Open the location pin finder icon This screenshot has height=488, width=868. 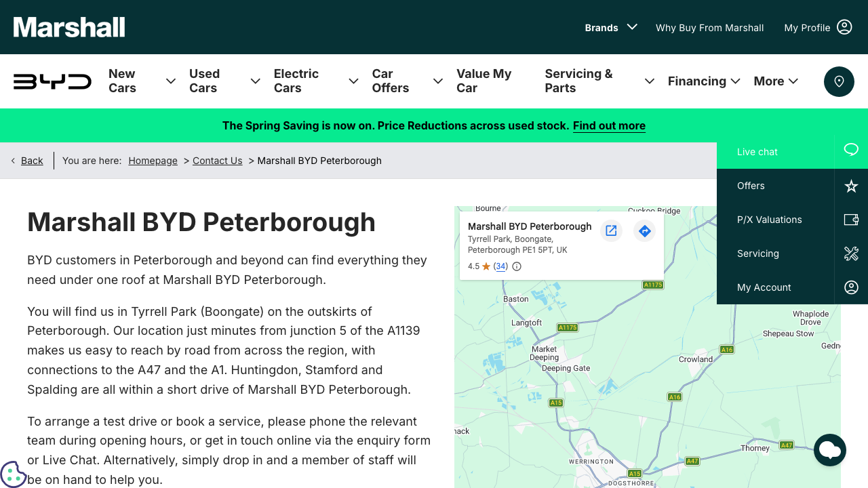[x=839, y=81]
